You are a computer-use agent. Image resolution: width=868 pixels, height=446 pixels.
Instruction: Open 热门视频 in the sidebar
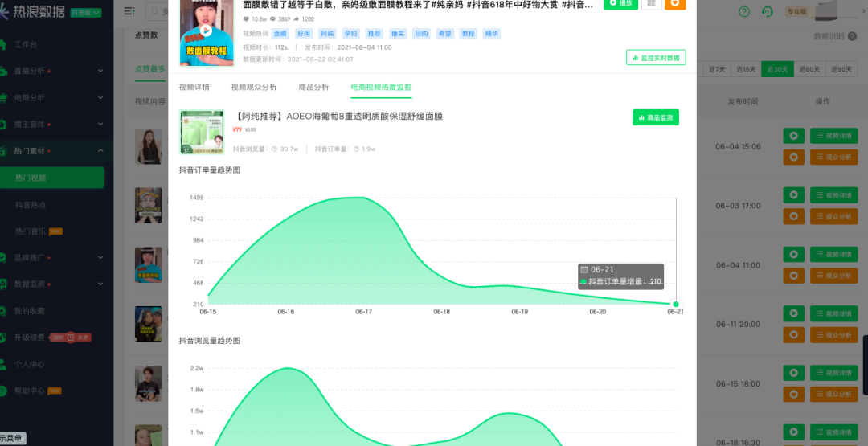(52, 178)
